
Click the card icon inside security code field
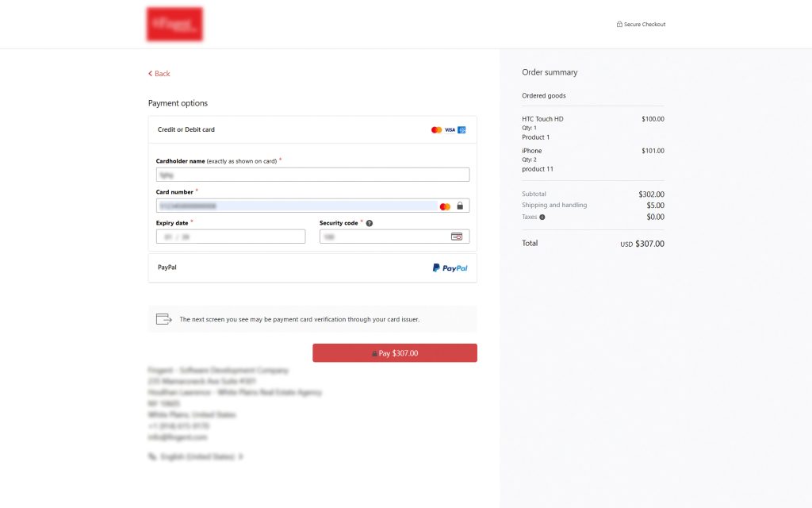click(x=458, y=236)
